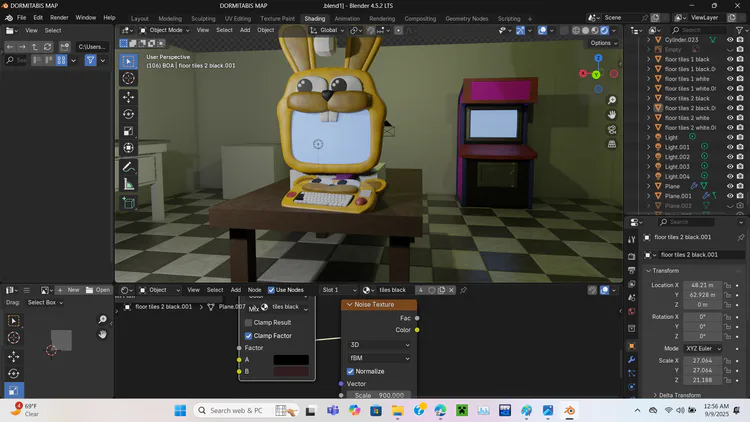This screenshot has width=750, height=422.
Task: Create new folder in file browser
Action: pyautogui.click(x=64, y=46)
